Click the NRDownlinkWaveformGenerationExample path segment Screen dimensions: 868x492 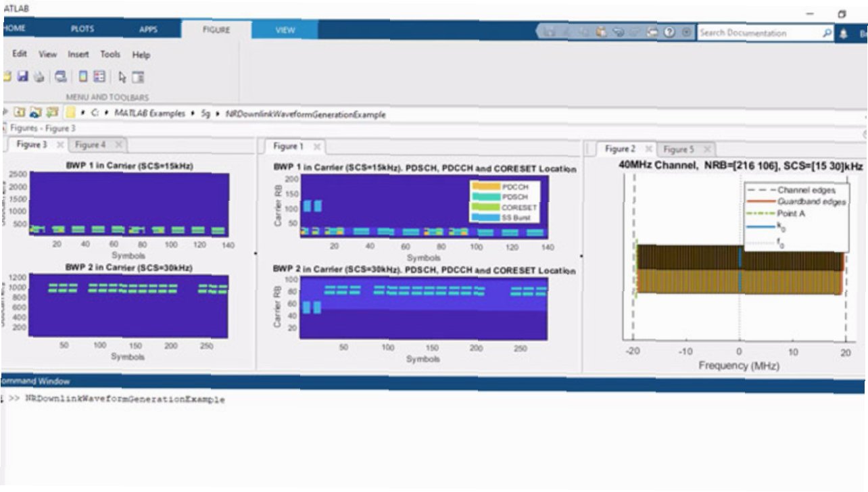click(306, 114)
